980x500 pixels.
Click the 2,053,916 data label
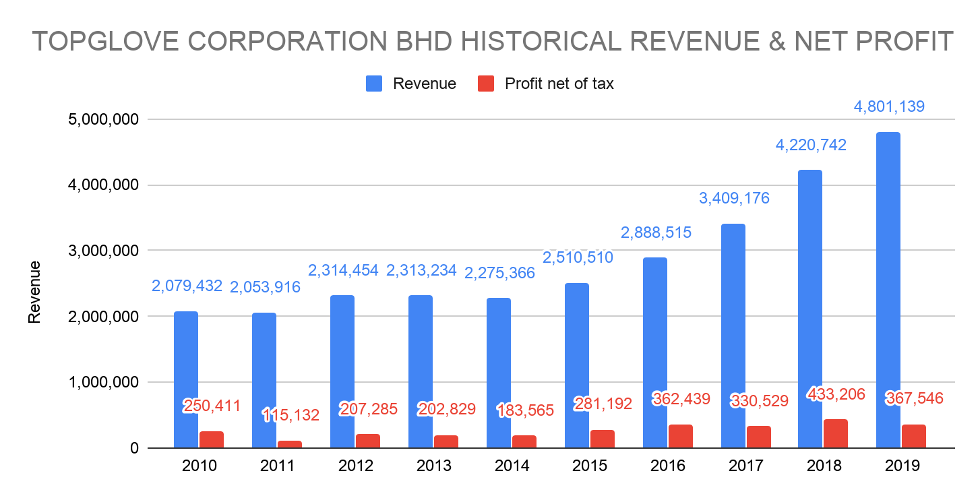(x=265, y=287)
